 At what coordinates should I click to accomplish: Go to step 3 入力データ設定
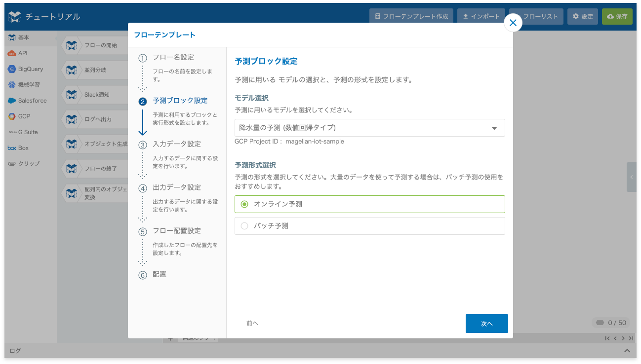(x=170, y=144)
